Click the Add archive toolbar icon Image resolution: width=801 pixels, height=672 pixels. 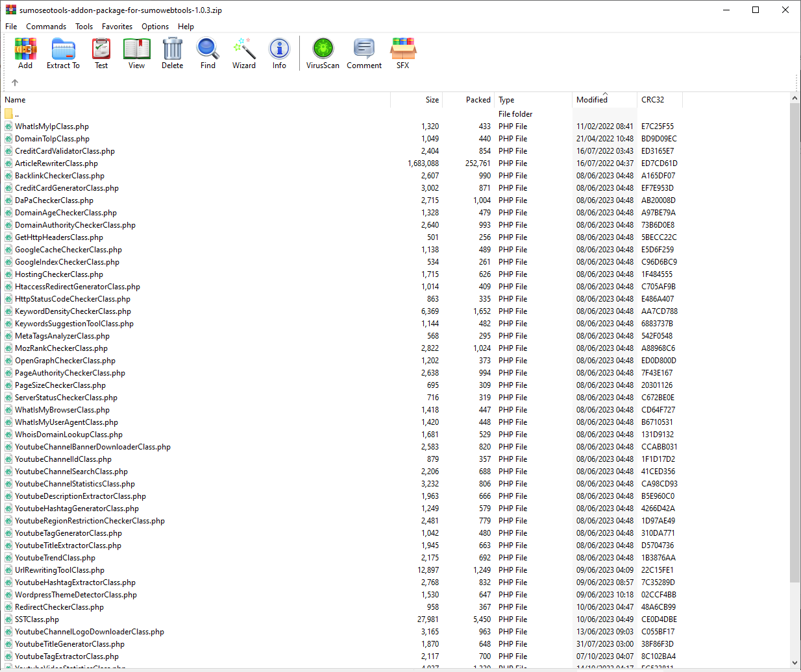(25, 53)
